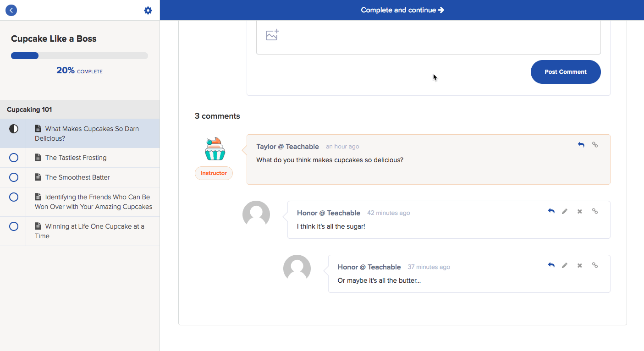Image resolution: width=644 pixels, height=351 pixels.
Task: Edit pencil on 'all the butter' comment
Action: 565,265
